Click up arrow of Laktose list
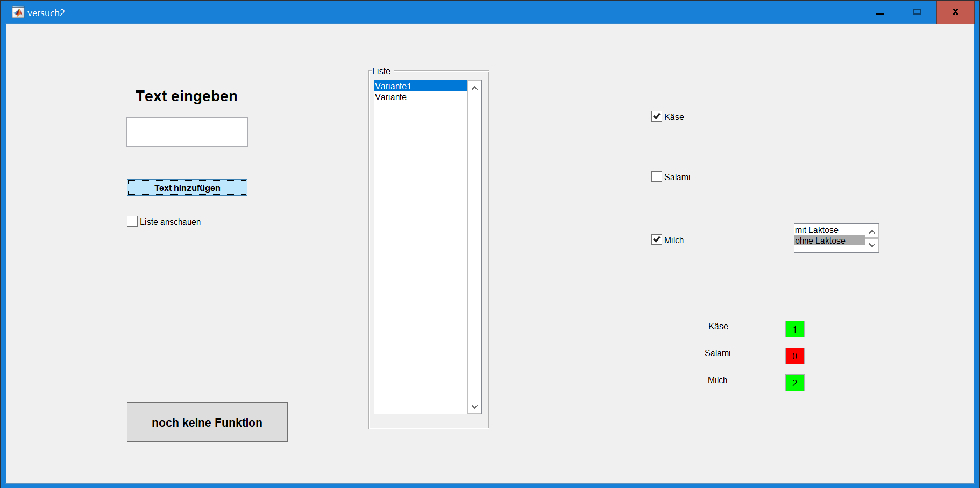 point(872,231)
